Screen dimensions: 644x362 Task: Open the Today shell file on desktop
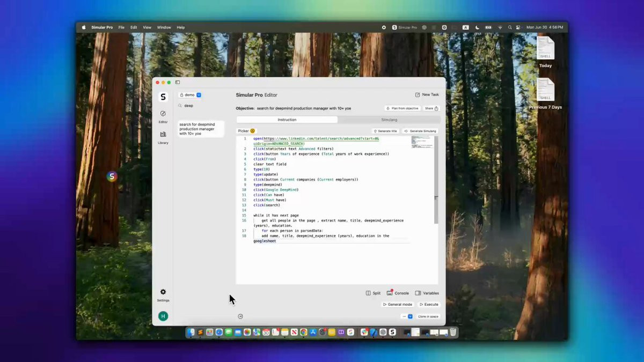545,52
